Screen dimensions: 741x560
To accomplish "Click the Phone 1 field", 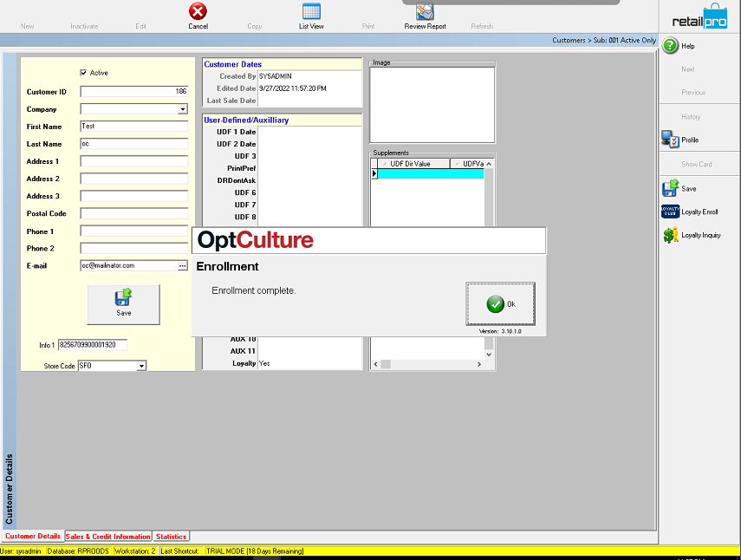I will point(133,231).
